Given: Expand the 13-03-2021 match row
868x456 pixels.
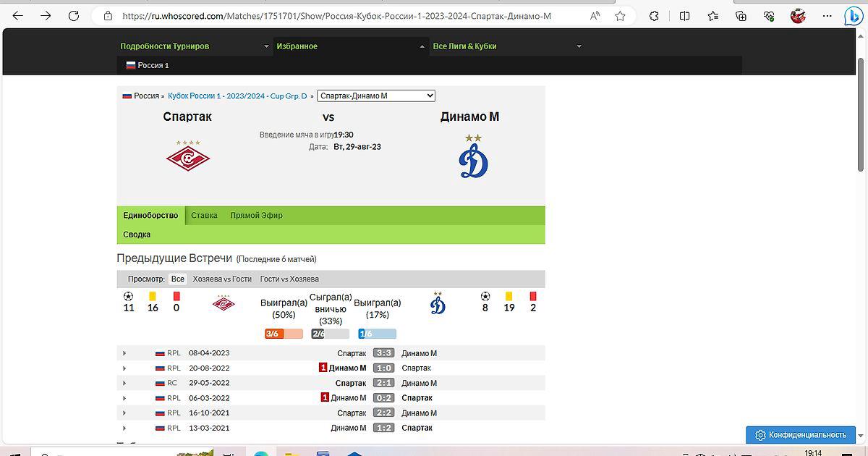Looking at the screenshot, I should click(x=124, y=428).
